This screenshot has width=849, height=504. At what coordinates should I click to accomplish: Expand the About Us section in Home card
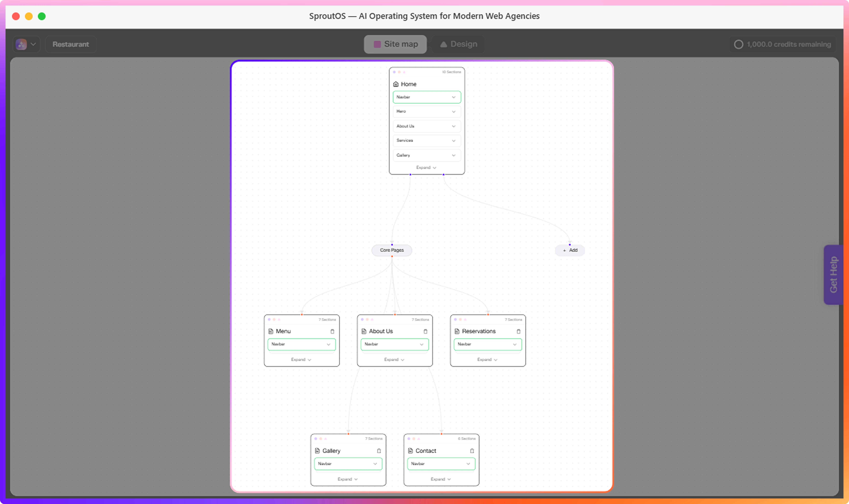pos(427,126)
